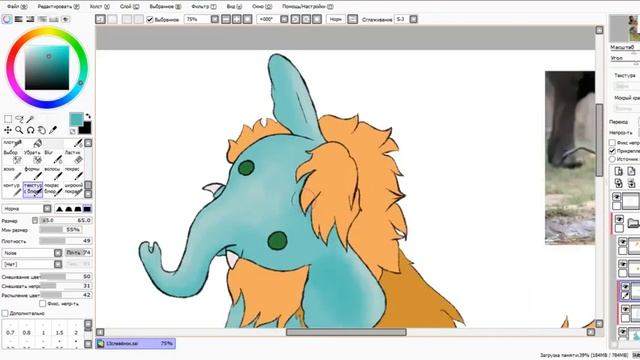Select the magic wand tool

30,119
